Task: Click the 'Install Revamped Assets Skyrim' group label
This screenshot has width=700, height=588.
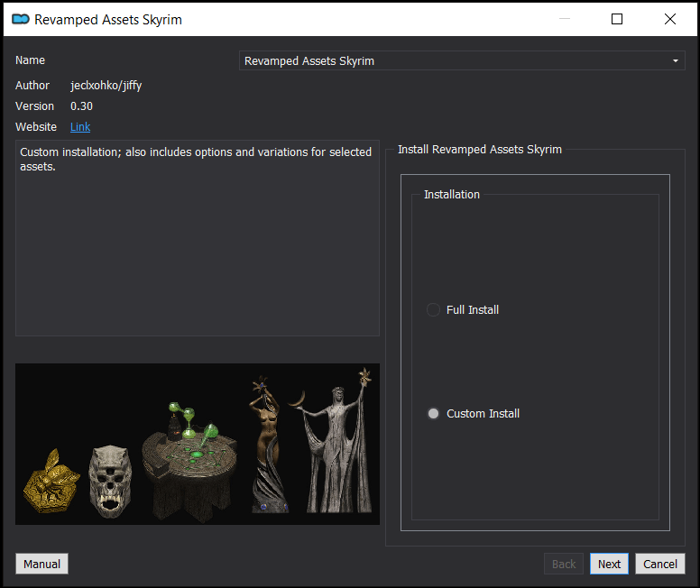Action: [x=480, y=149]
